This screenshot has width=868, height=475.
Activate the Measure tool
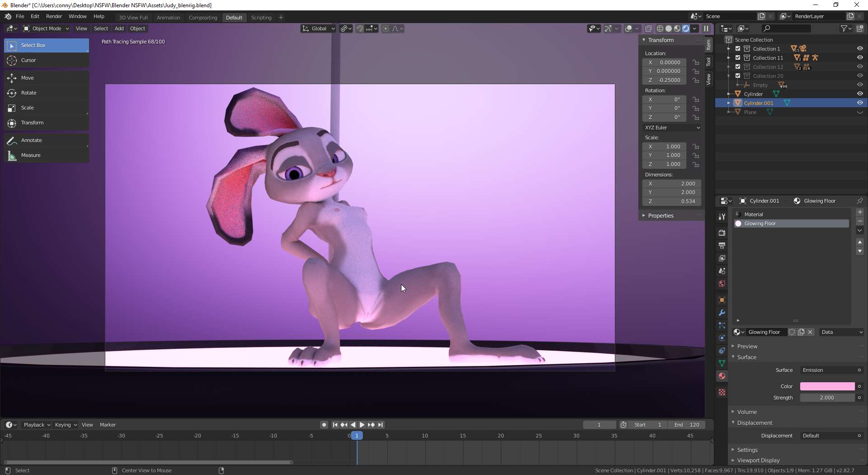point(30,155)
